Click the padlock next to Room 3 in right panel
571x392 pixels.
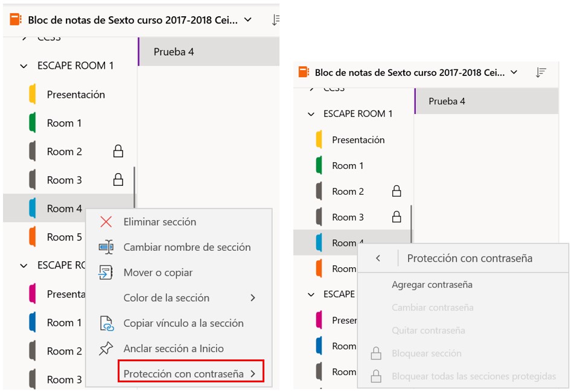point(397,217)
